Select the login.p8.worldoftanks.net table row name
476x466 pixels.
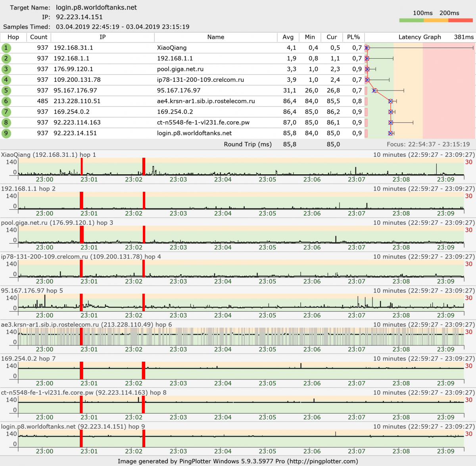194,133
